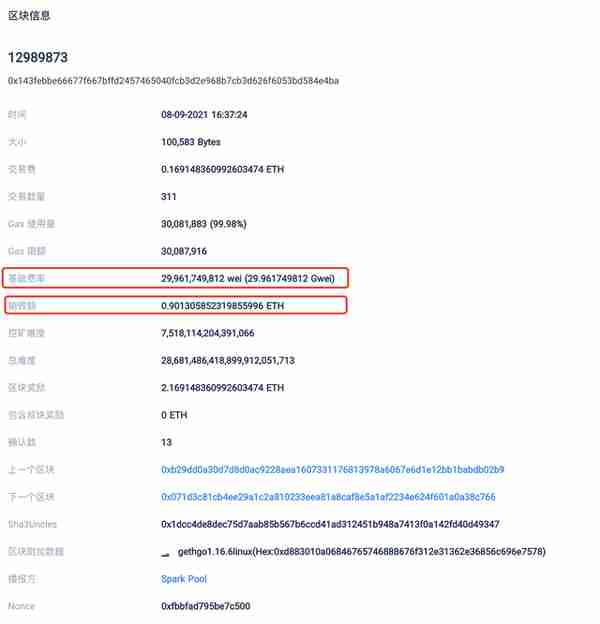Click the 区块信息 page title
Screen dimensions: 600x624
click(29, 16)
